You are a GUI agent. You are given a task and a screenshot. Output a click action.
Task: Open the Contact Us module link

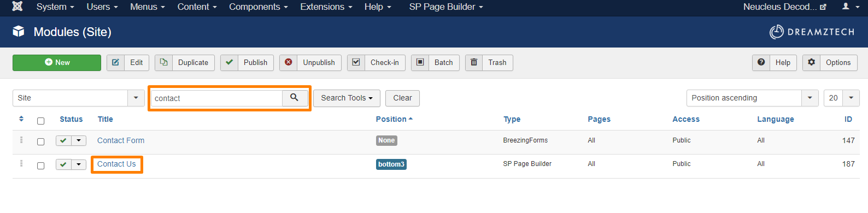coord(116,164)
